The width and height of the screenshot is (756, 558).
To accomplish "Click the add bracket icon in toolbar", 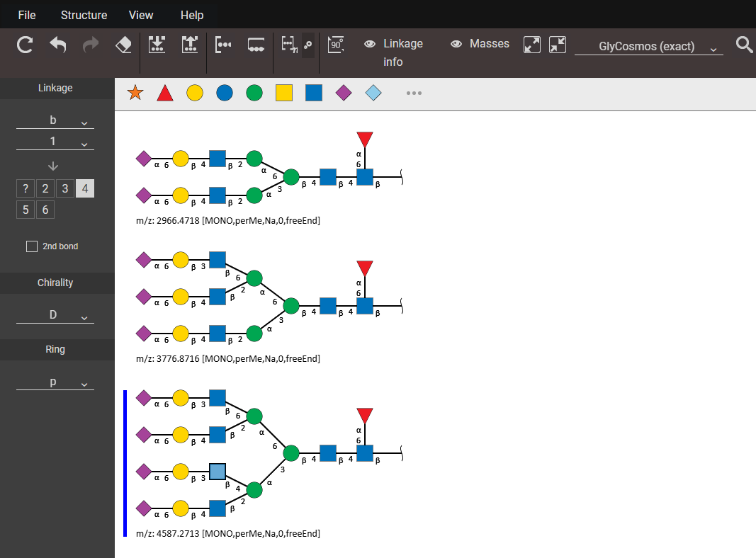I will (x=223, y=45).
